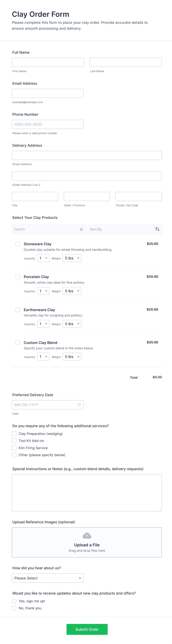
Task: Open Custom Clay Blend weight selector
Action: pyautogui.click(x=72, y=357)
